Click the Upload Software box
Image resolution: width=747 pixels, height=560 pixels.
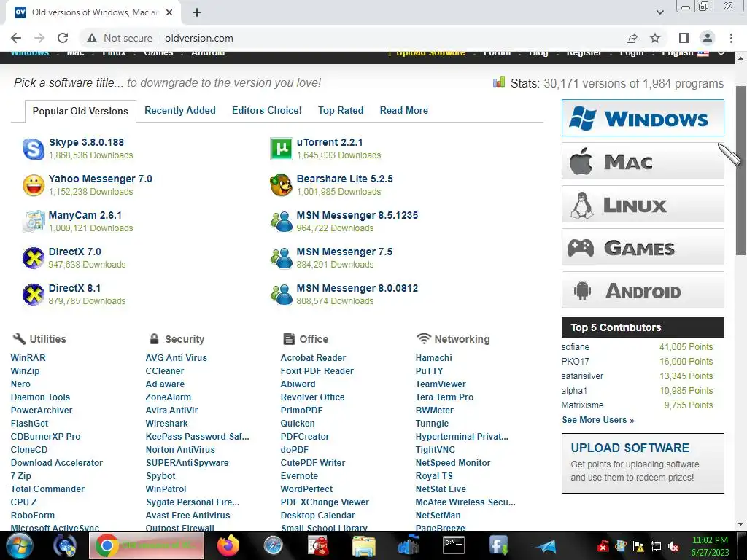643,463
